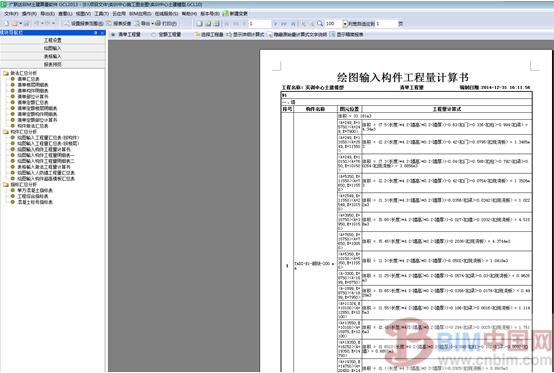554x373 pixels.
Task: Switch to 表格输入 module
Action: 53,57
